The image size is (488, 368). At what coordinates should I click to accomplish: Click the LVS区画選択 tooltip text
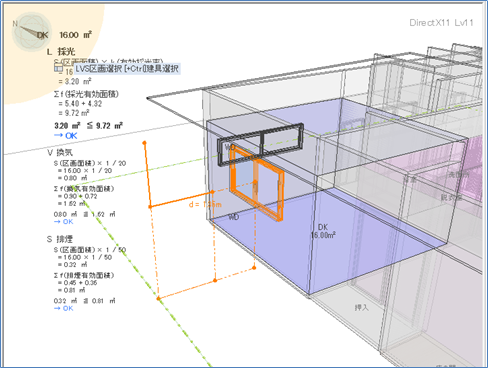(x=127, y=69)
